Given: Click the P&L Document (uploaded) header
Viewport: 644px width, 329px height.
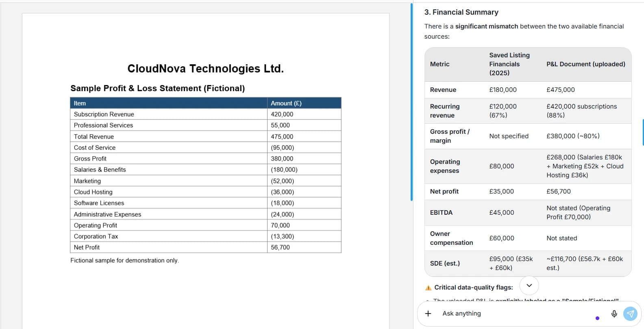Looking at the screenshot, I should tap(586, 64).
